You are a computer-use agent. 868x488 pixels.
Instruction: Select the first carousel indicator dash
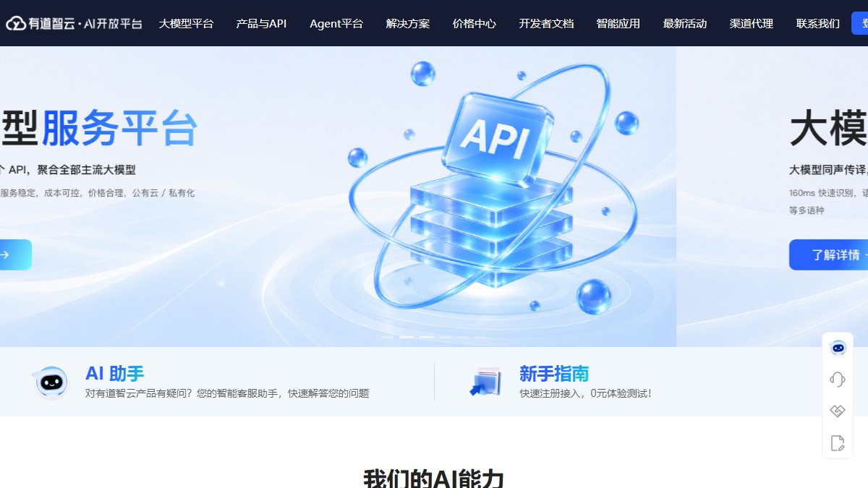[x=389, y=337]
